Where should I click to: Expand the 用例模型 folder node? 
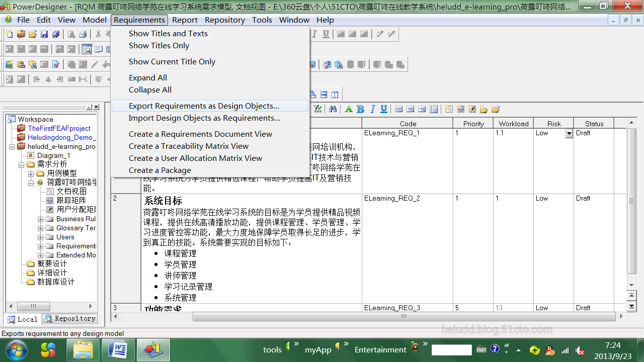[31, 173]
